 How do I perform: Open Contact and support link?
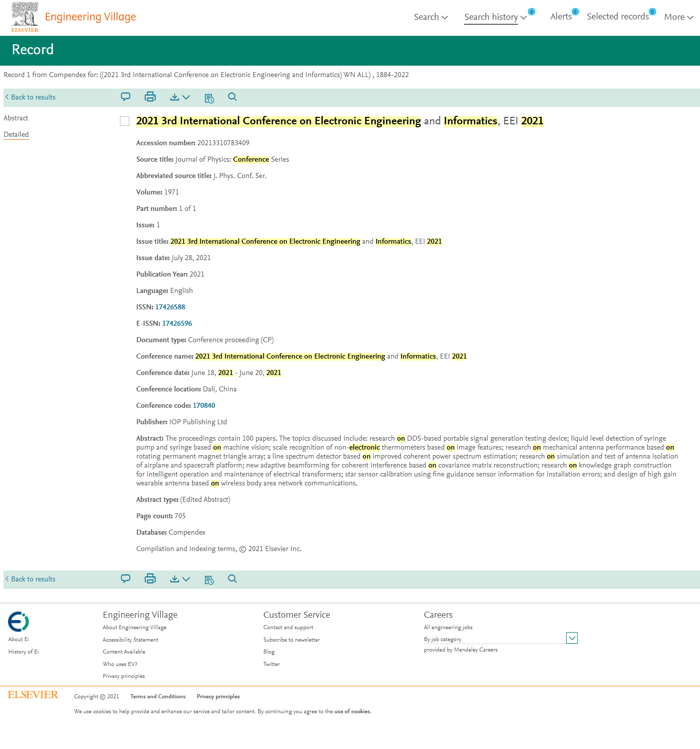[x=289, y=627]
